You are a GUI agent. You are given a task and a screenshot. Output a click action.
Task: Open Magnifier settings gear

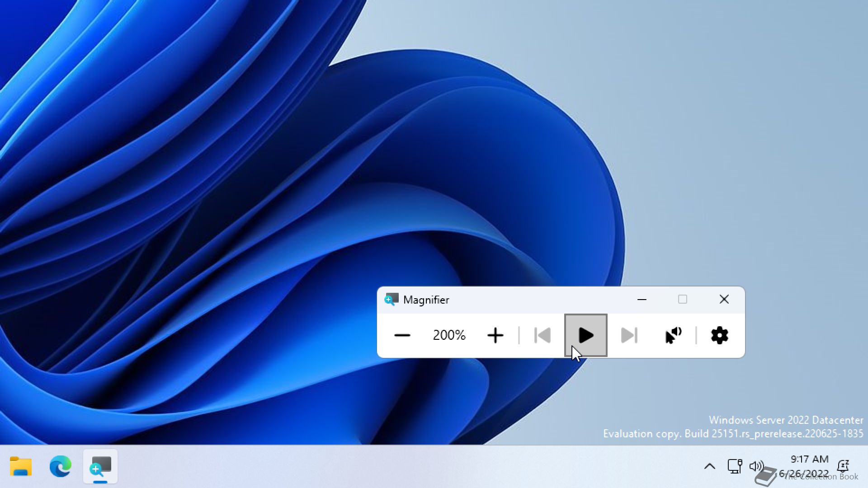(x=719, y=335)
